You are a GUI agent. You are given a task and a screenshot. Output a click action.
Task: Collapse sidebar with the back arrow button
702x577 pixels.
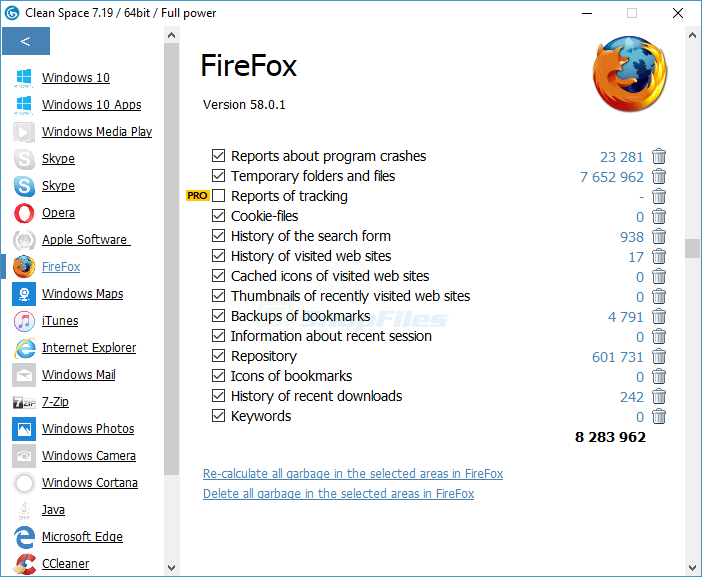click(x=26, y=41)
